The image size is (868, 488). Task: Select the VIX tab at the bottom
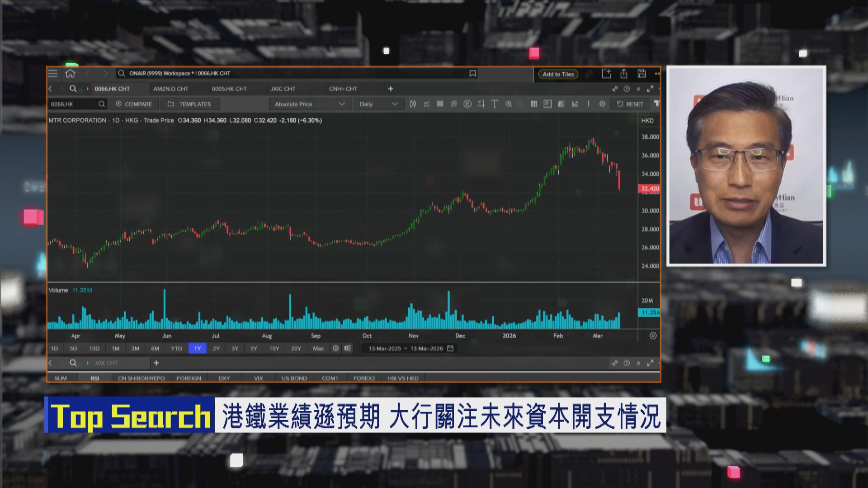(x=258, y=378)
